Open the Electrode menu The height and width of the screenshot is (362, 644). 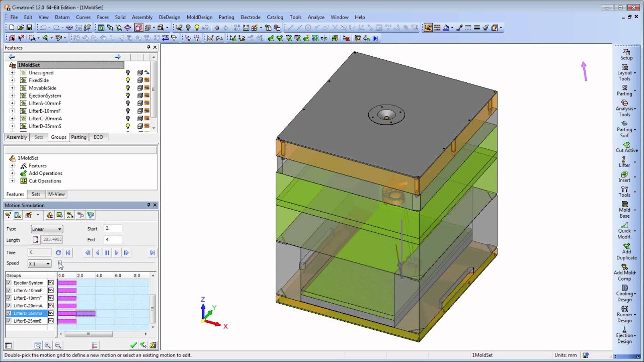(x=250, y=17)
